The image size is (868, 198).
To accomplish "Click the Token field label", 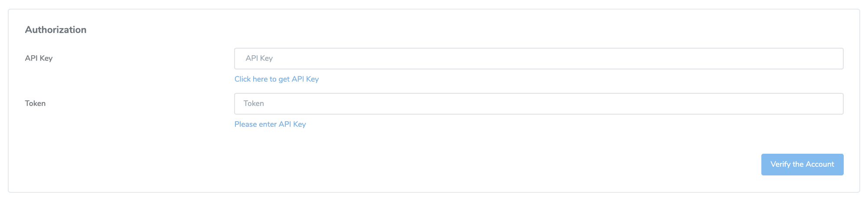I will pos(35,103).
